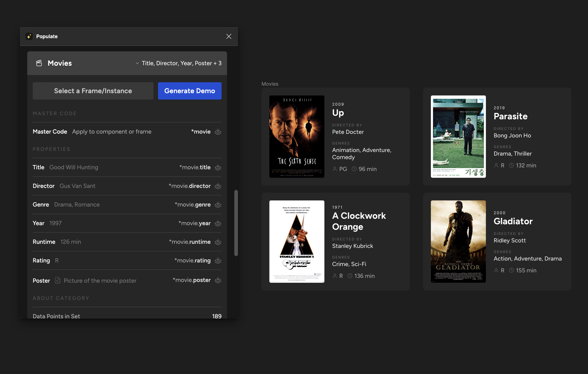This screenshot has width=588, height=374.
Task: Click the Populate sparkle plugin icon
Action: [29, 36]
